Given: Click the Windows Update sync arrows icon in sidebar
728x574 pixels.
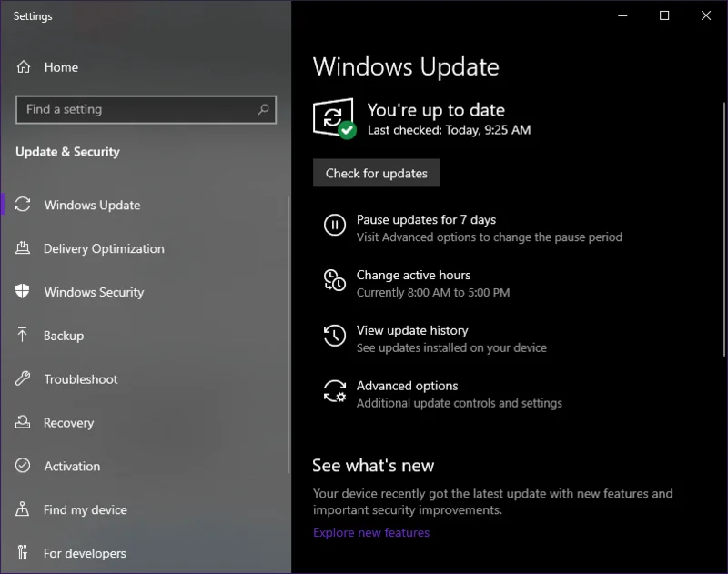Looking at the screenshot, I should click(x=22, y=205).
